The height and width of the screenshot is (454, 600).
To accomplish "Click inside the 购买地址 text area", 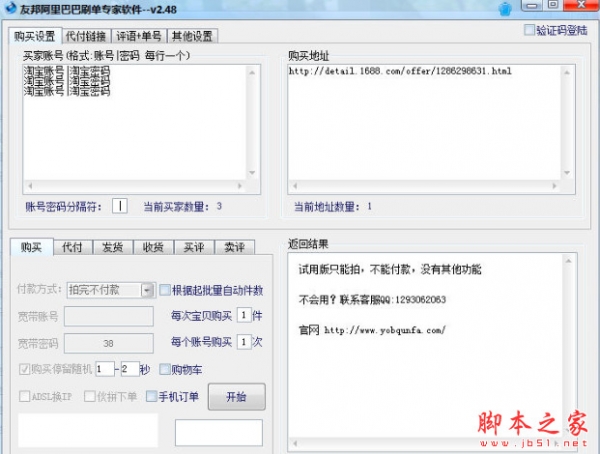I will pos(424,122).
